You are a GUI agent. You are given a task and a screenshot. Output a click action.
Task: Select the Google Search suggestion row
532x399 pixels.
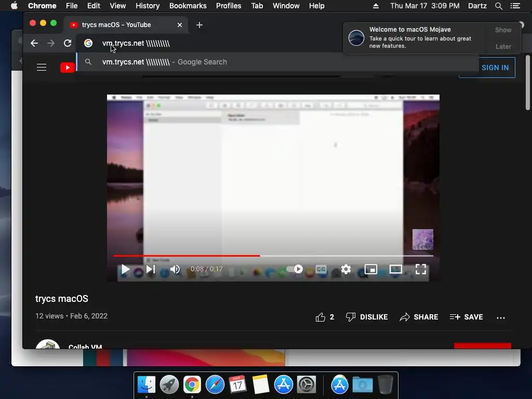coord(277,62)
